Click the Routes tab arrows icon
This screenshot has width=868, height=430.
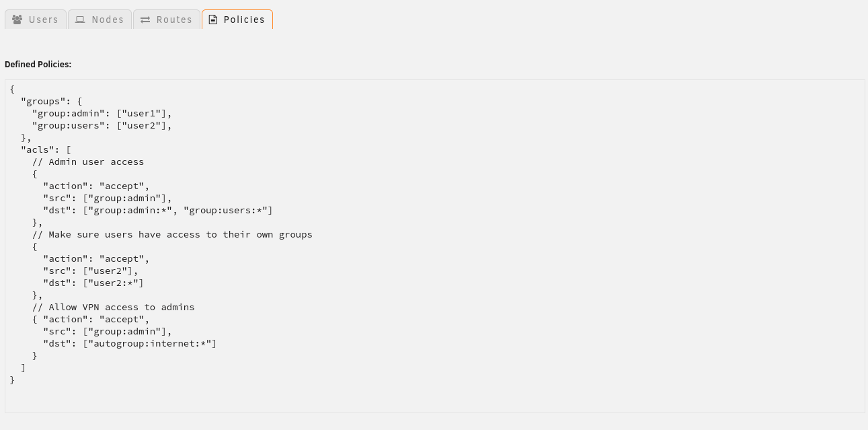pos(145,20)
